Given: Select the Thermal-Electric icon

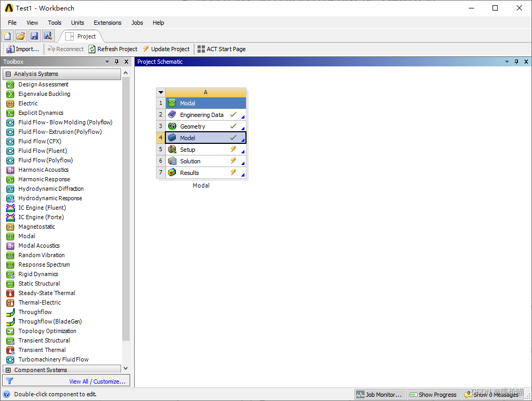Looking at the screenshot, I should pyautogui.click(x=10, y=302).
